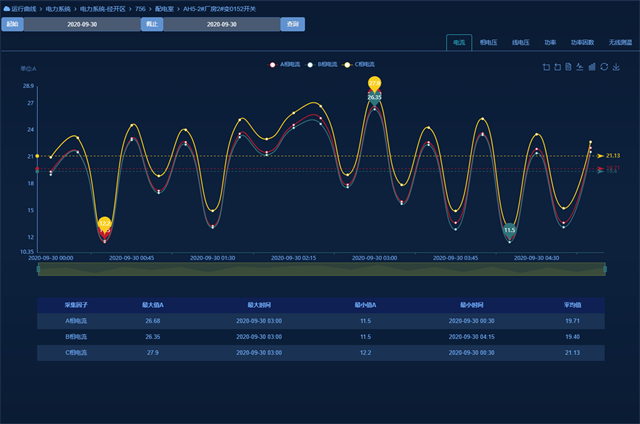The image size is (640, 424).
Task: Click the restore/refresh chart icon
Action: click(x=604, y=67)
